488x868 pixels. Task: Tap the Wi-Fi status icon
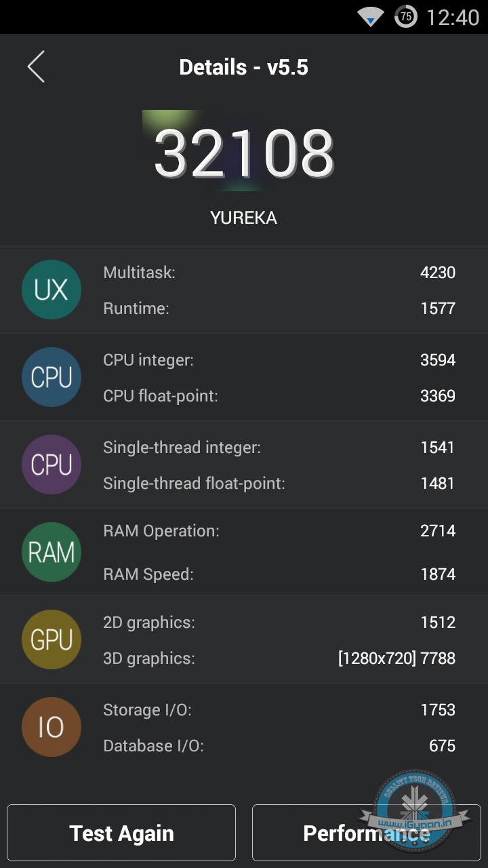(371, 17)
